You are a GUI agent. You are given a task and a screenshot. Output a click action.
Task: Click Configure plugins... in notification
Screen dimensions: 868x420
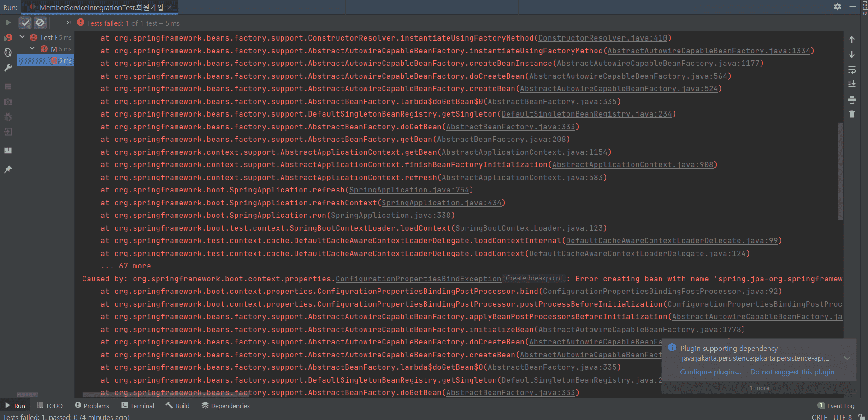710,372
